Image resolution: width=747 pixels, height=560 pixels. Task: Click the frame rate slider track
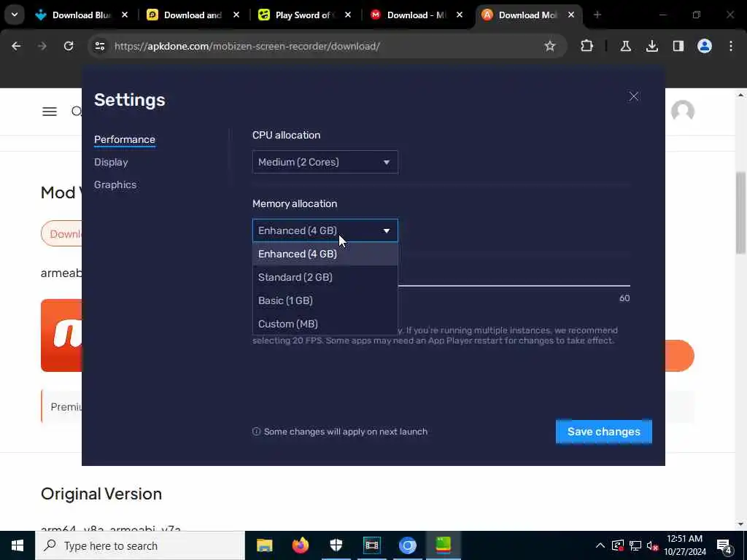pyautogui.click(x=514, y=286)
